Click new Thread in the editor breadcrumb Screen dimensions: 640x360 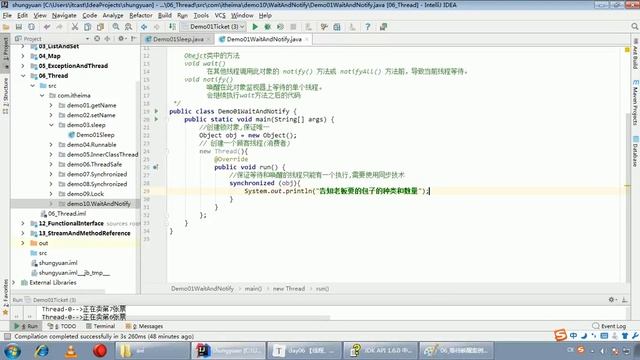pos(289,289)
